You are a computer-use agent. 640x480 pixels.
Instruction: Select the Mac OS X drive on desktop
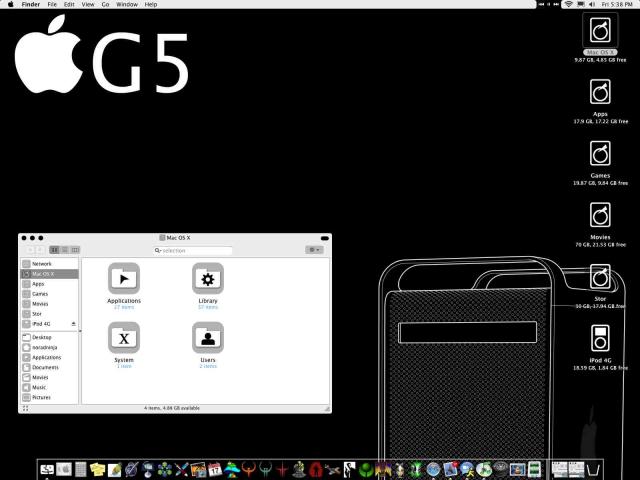(600, 31)
